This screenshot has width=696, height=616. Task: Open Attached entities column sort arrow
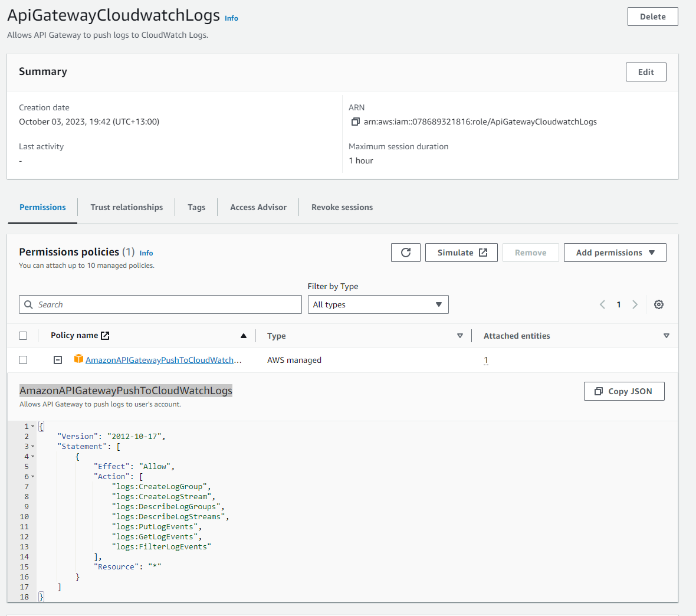[667, 336]
